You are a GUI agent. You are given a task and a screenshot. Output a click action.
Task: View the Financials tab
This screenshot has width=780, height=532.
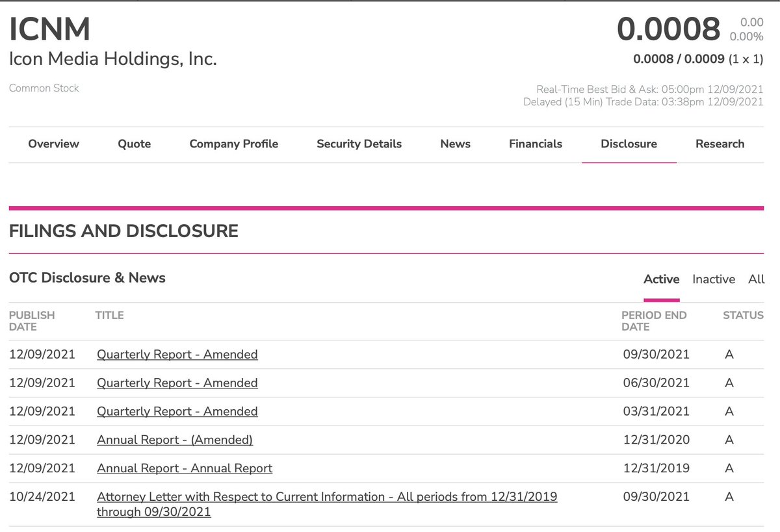click(536, 144)
